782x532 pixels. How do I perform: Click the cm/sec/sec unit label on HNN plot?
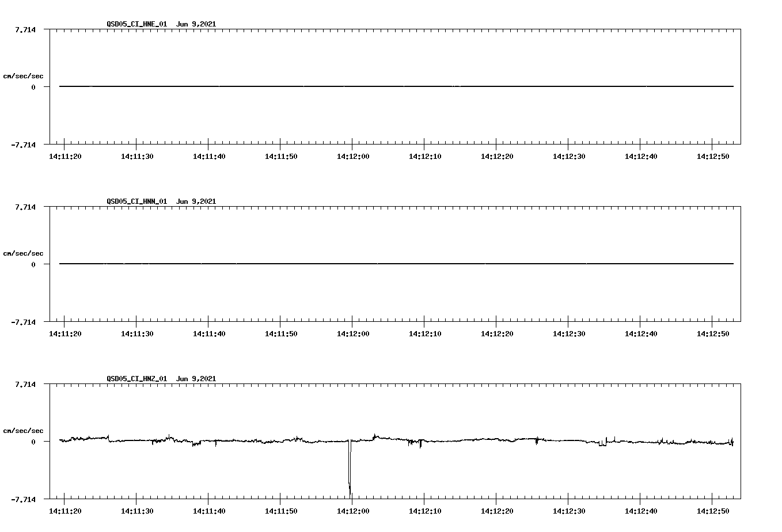point(23,254)
